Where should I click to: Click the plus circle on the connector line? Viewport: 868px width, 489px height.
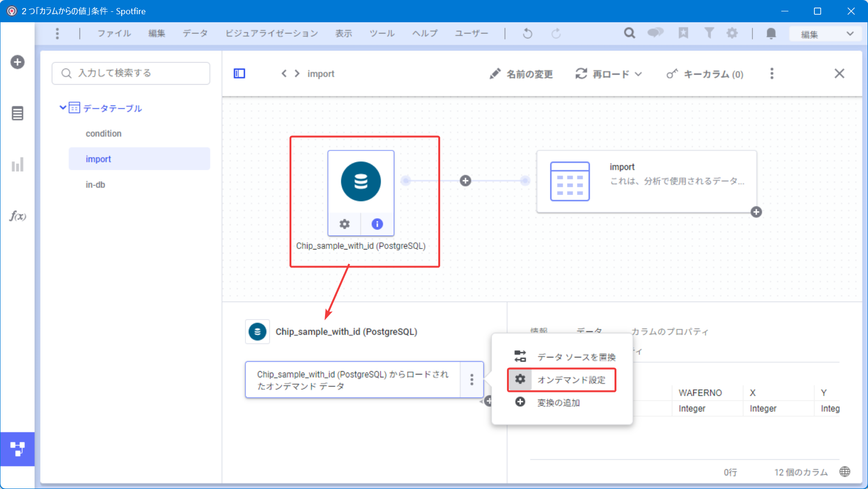coord(466,181)
